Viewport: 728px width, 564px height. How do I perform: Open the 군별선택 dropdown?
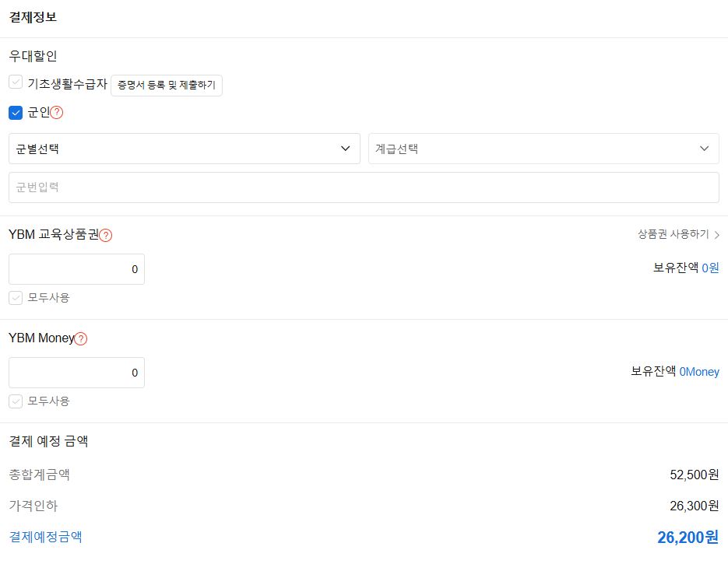[184, 148]
